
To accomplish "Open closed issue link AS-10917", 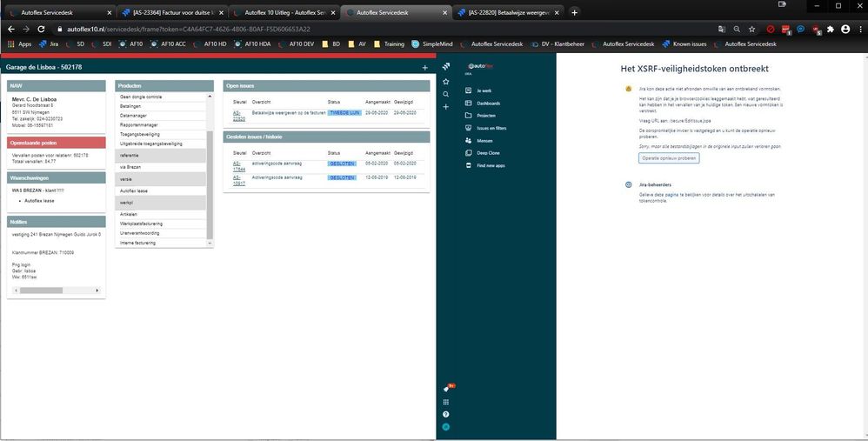I will click(238, 180).
